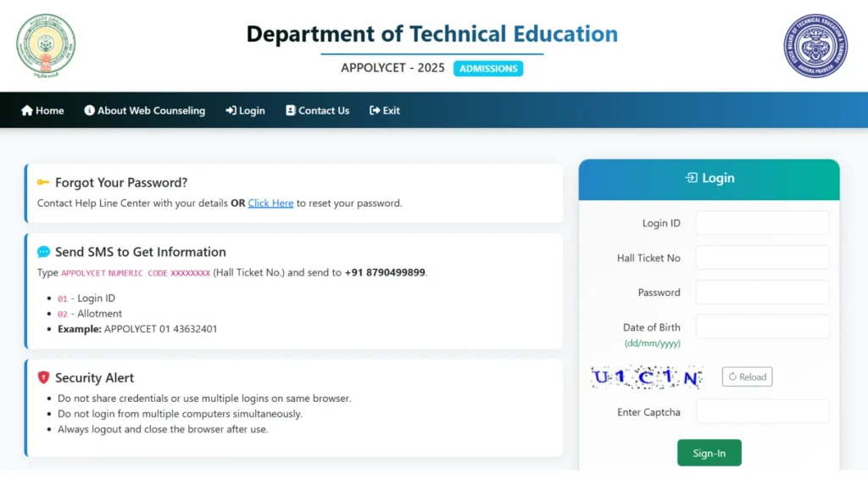Open the Contact Us page
Screen dimensions: 868x480
(318, 110)
